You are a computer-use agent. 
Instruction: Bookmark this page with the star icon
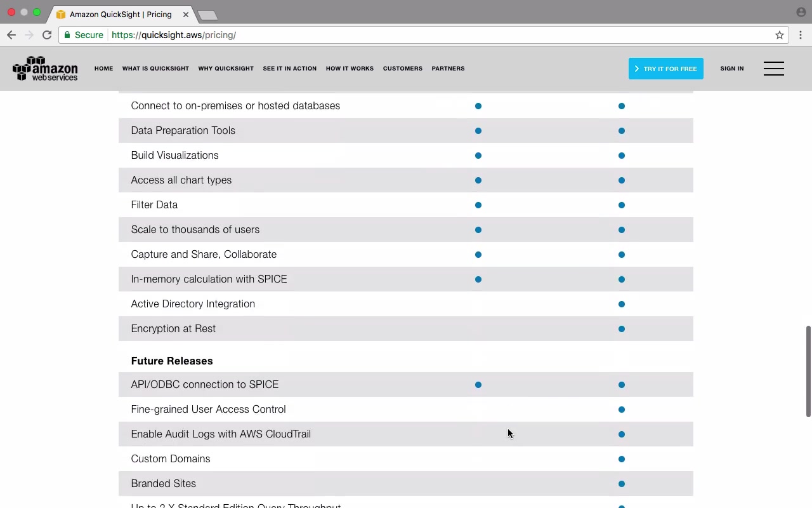(780, 35)
